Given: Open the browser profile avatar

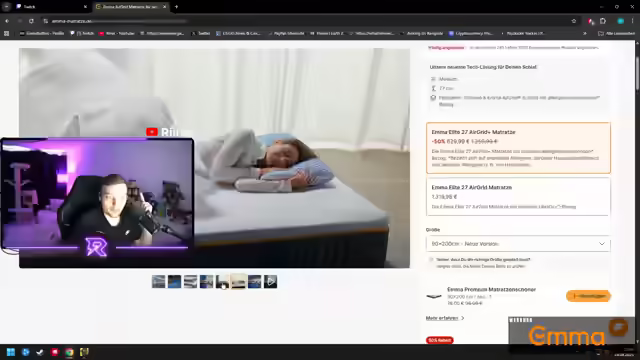Looking at the screenshot, I should pyautogui.click(x=620, y=21).
